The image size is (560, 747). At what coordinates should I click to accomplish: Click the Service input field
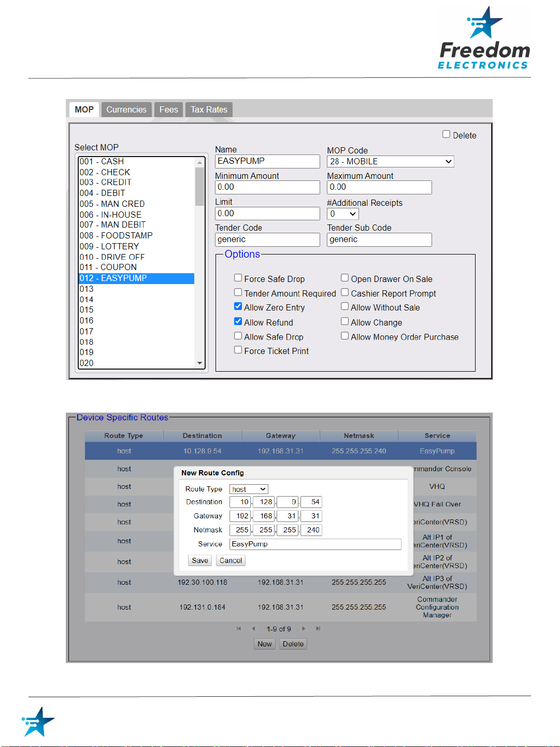(315, 544)
